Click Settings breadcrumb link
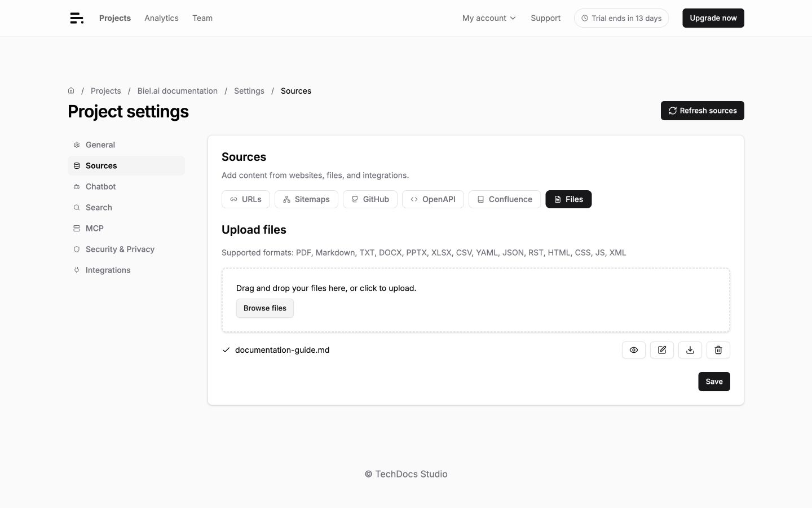Viewport: 812px width, 508px height. coord(249,91)
